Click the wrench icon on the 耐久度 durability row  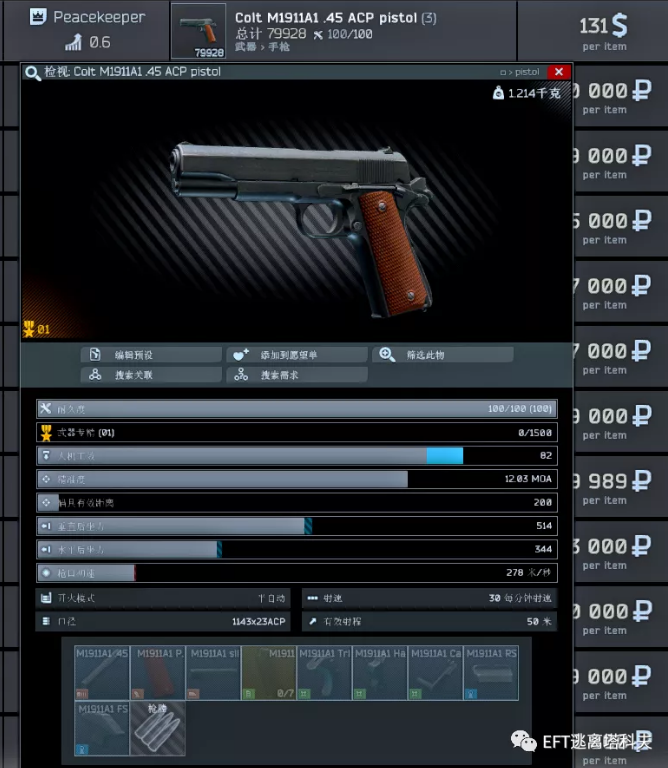tap(46, 408)
